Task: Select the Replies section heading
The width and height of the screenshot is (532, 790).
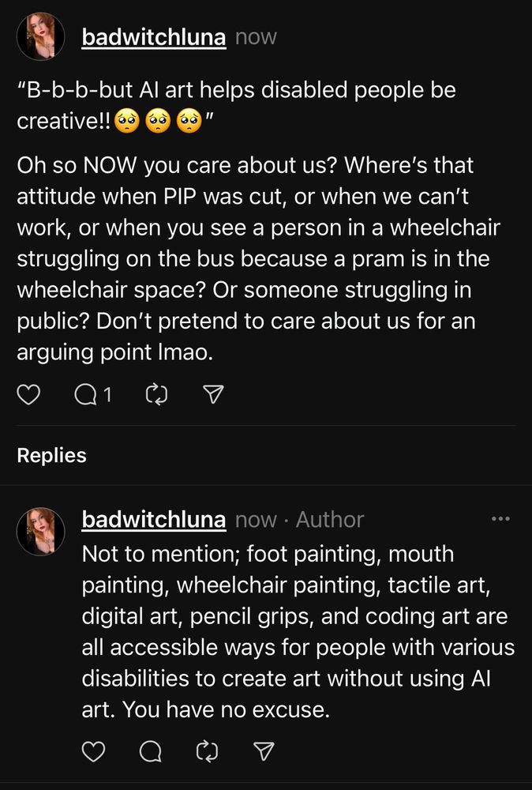Action: (51, 455)
